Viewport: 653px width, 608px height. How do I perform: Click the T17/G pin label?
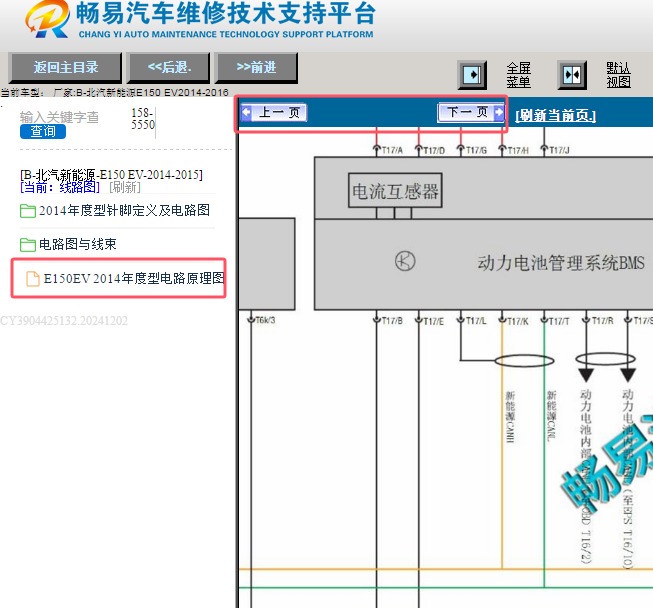coord(476,150)
